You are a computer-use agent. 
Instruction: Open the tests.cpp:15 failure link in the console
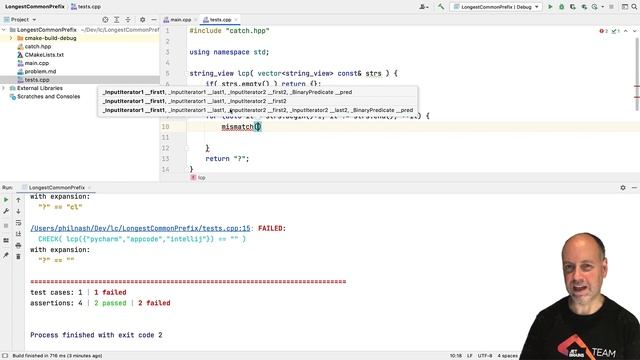point(140,229)
